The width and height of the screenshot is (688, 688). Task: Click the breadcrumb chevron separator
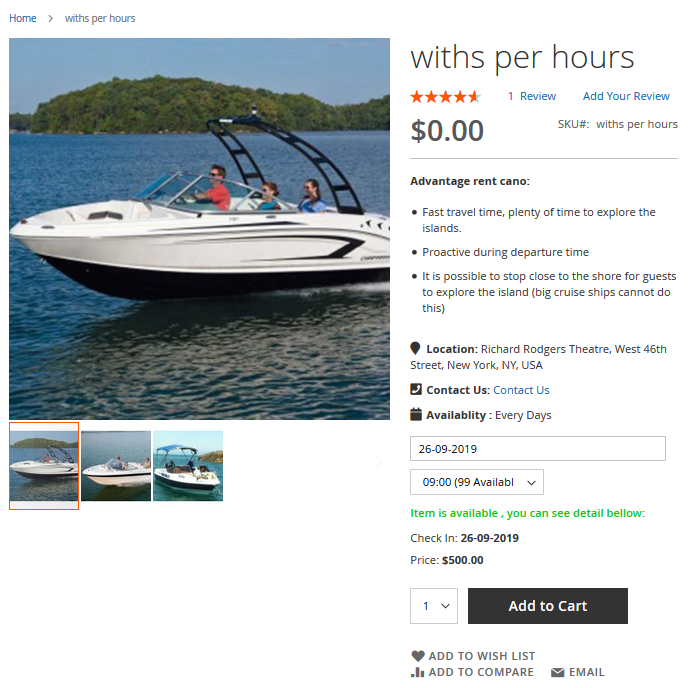click(x=50, y=18)
